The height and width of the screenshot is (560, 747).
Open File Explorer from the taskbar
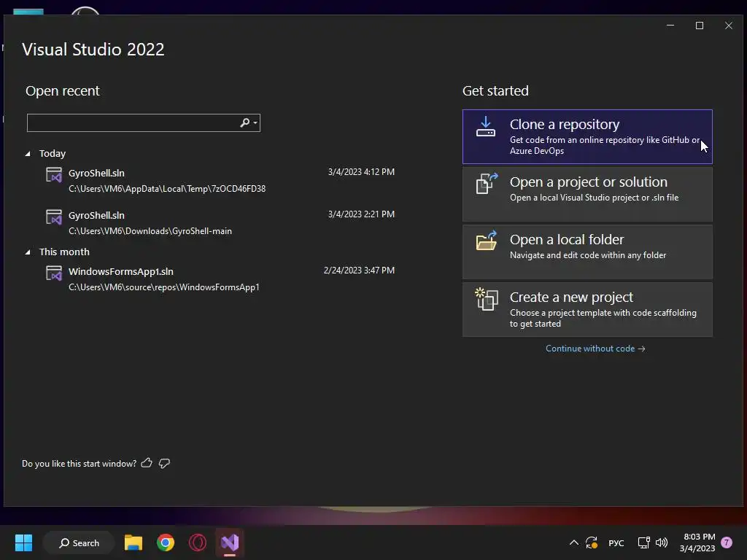tap(133, 542)
